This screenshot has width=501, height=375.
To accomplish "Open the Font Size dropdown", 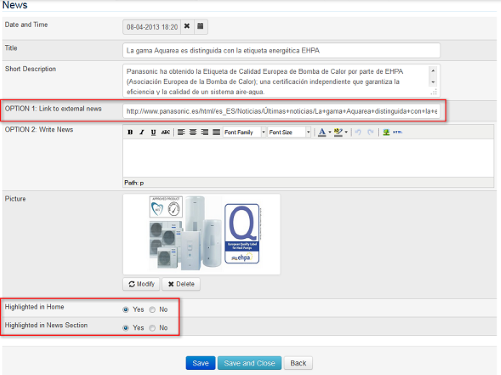I will pos(289,132).
